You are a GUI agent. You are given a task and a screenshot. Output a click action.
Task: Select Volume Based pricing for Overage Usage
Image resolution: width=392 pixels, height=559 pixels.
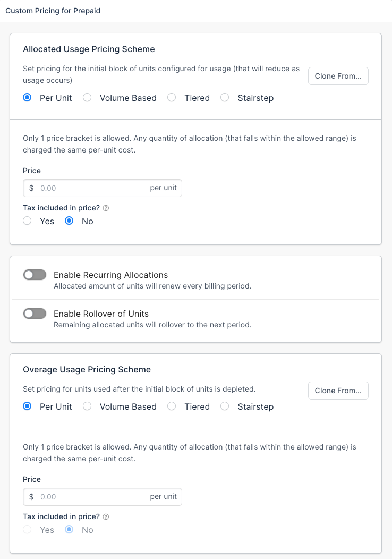pos(87,406)
